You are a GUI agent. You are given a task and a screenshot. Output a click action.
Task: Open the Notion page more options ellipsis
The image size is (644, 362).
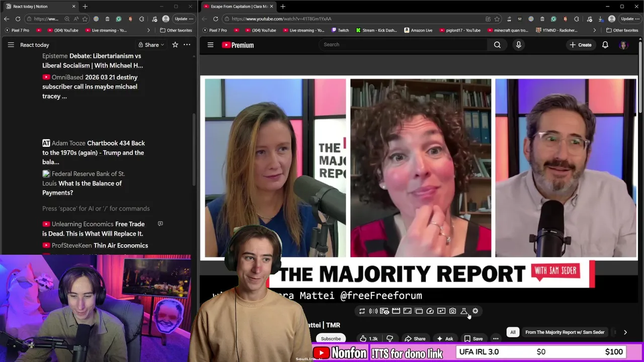pyautogui.click(x=187, y=45)
